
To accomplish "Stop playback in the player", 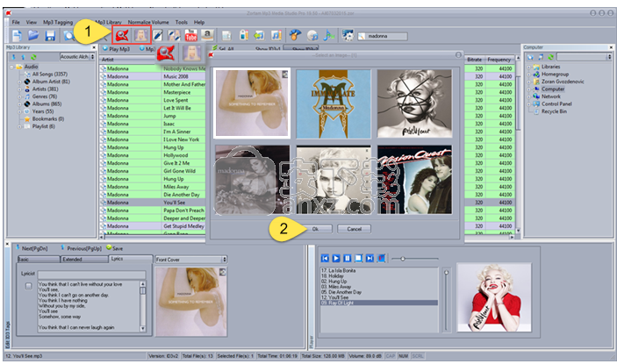I will coord(358,258).
